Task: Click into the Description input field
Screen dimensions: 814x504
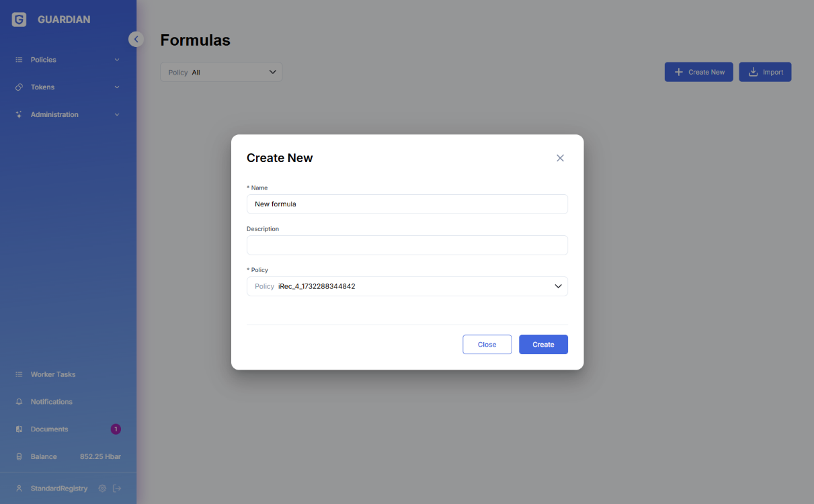Action: tap(407, 245)
